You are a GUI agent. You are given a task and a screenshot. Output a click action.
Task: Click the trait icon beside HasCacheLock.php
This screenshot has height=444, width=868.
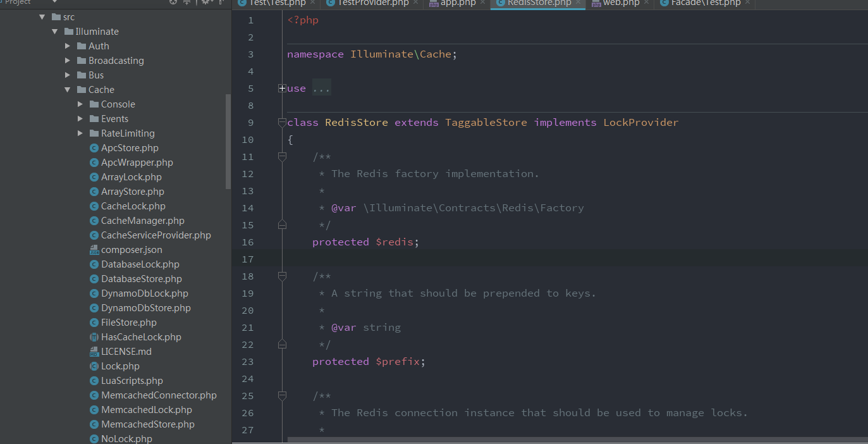[x=94, y=337]
